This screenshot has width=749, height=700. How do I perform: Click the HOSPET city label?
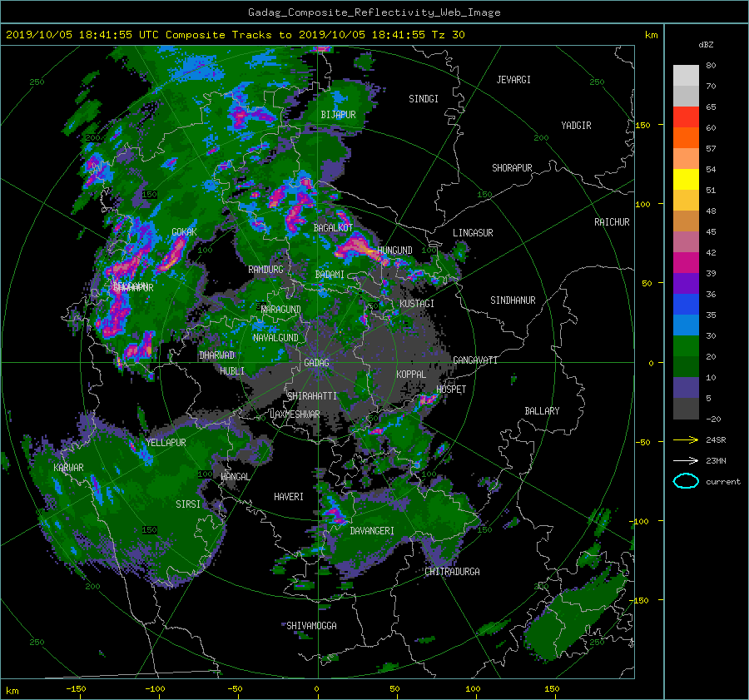[451, 390]
